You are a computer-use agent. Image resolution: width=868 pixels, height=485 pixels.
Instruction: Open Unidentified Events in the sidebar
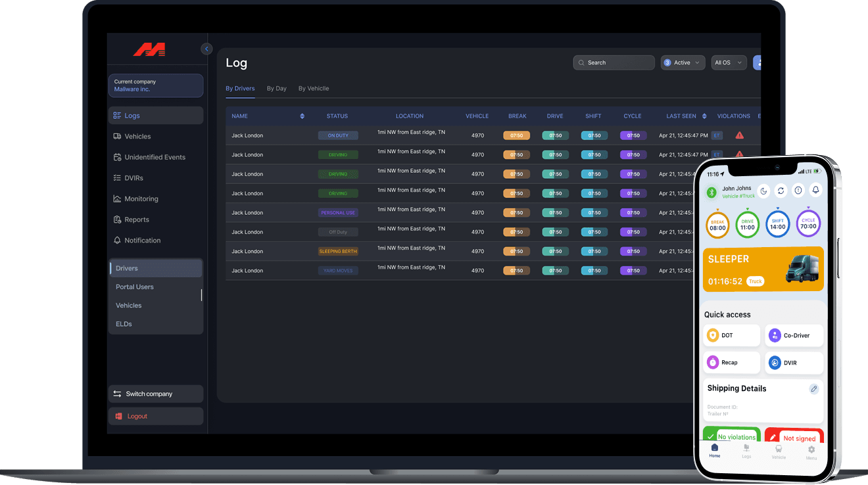click(x=155, y=157)
